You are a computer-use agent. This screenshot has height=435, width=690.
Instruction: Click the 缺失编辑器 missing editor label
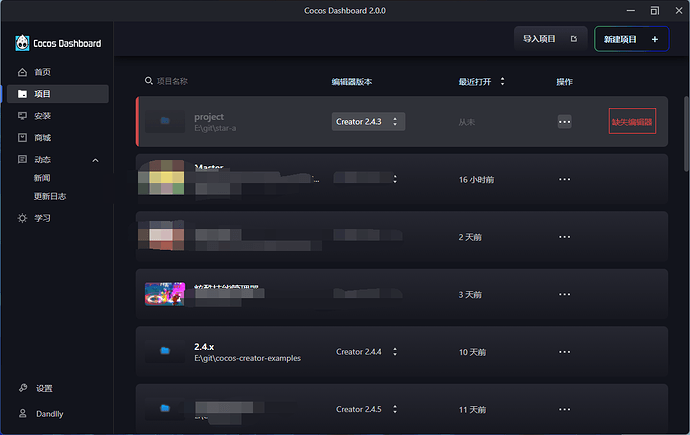(632, 122)
